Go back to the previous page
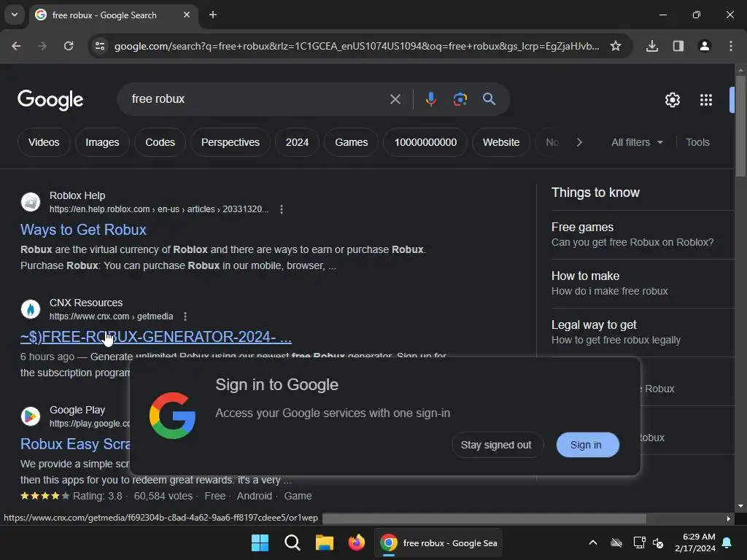The image size is (747, 560). tap(16, 46)
